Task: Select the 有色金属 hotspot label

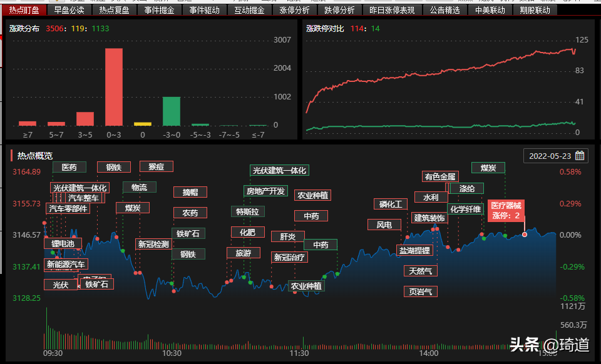Action: (440, 176)
